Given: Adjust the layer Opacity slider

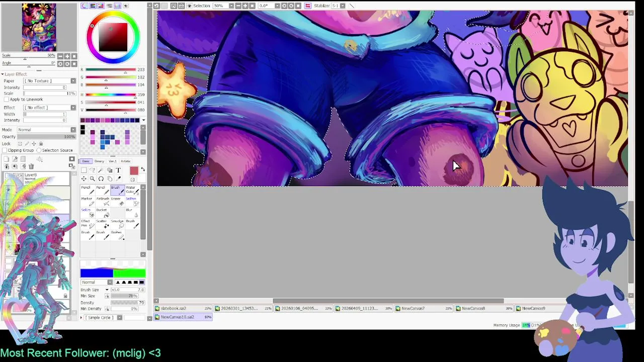Looking at the screenshot, I should pos(46,137).
